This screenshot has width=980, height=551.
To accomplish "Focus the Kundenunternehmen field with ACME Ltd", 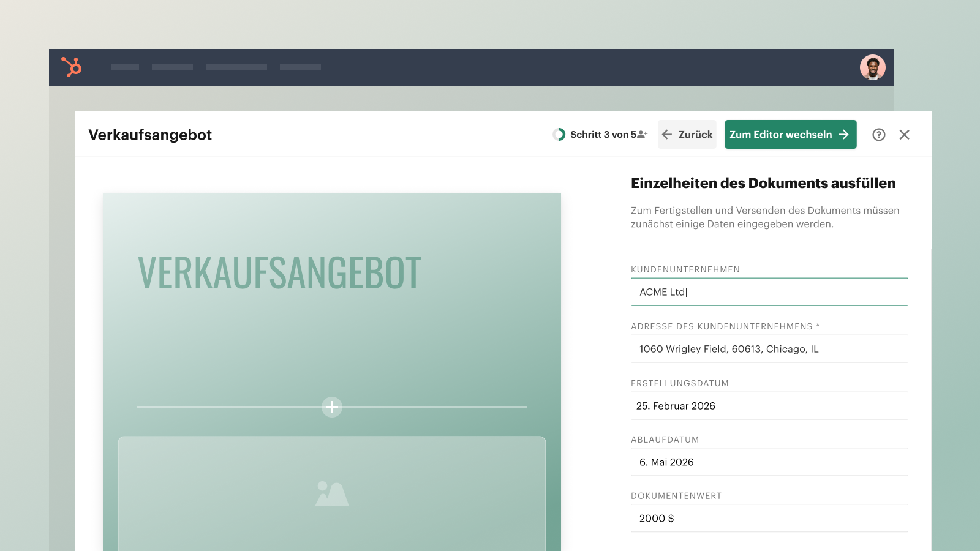I will [769, 292].
